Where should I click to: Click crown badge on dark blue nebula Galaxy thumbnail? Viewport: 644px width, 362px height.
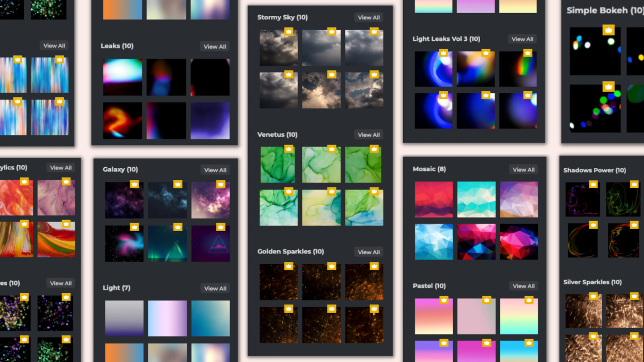point(178,184)
